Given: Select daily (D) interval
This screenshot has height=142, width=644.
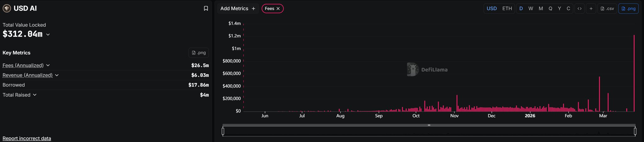Looking at the screenshot, I should pyautogui.click(x=521, y=9).
